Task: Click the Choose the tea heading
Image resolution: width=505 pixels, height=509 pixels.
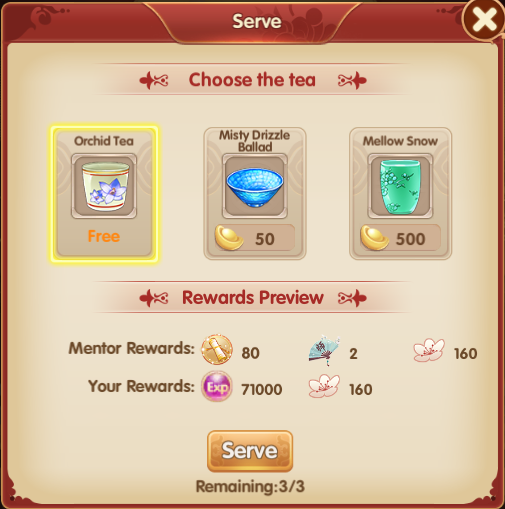Action: pos(252,80)
